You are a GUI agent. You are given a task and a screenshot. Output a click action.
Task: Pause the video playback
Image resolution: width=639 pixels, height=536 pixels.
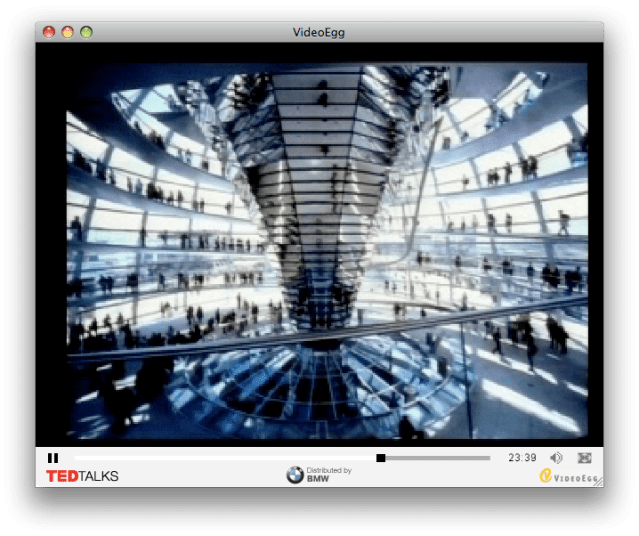[53, 458]
